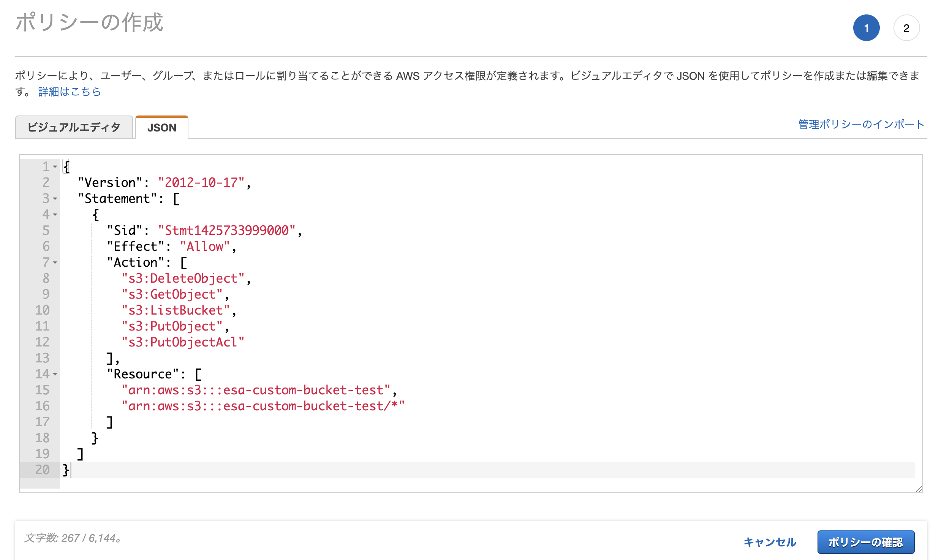The height and width of the screenshot is (560, 933).
Task: Click the "Statement" key
Action: pyautogui.click(x=118, y=199)
